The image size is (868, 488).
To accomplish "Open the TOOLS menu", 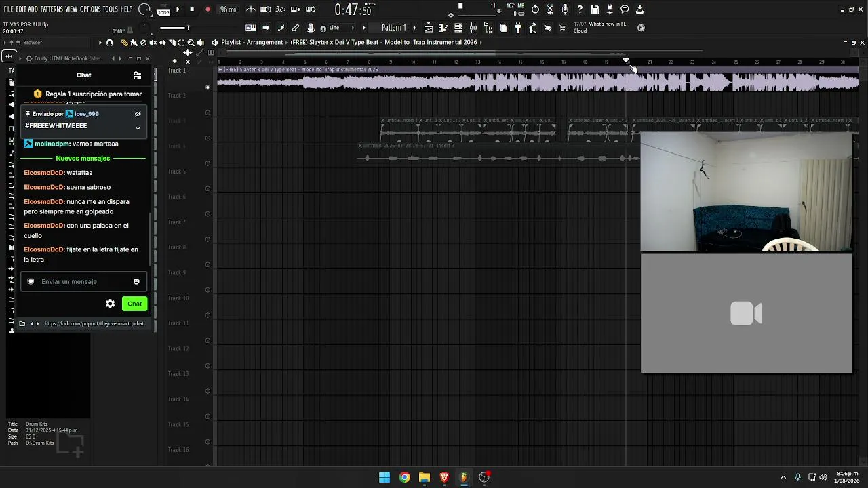I will (110, 9).
